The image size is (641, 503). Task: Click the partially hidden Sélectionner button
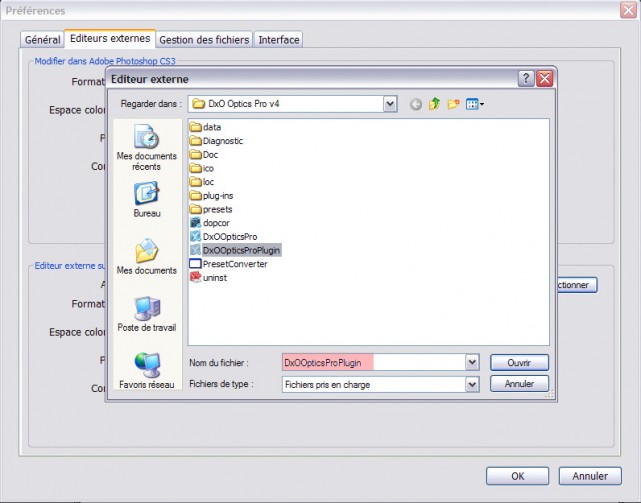576,285
